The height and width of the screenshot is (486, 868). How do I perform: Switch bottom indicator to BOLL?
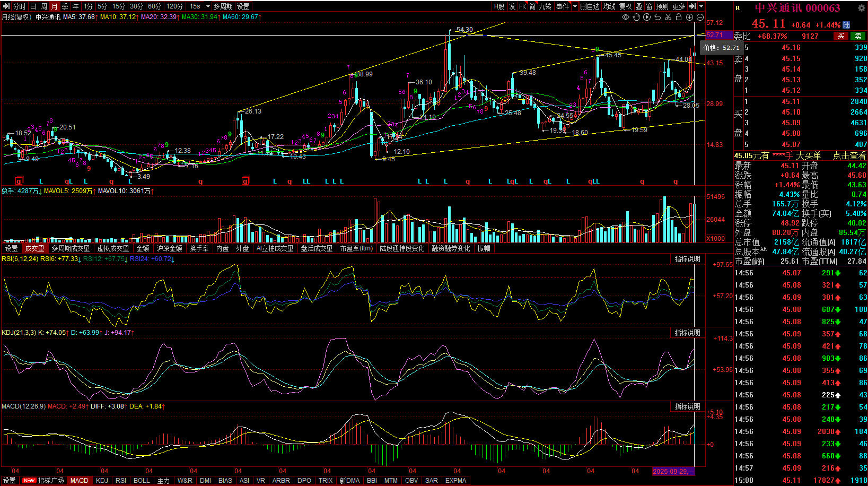[142, 480]
